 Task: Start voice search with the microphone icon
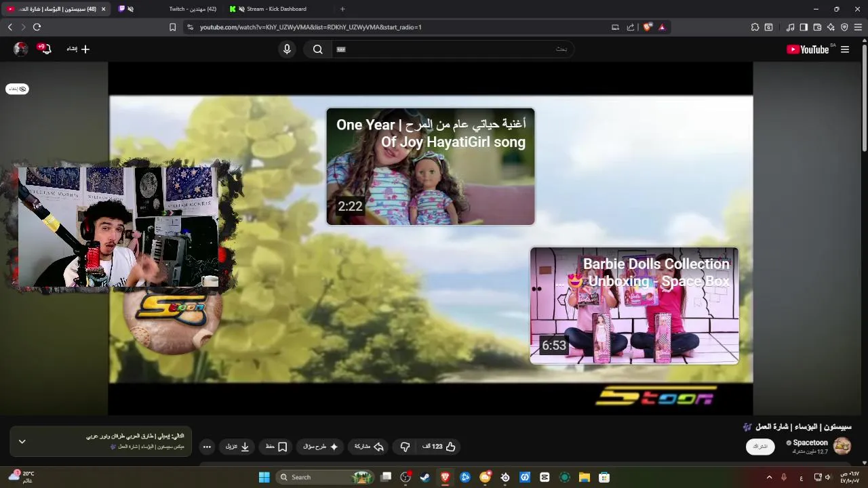coord(287,49)
